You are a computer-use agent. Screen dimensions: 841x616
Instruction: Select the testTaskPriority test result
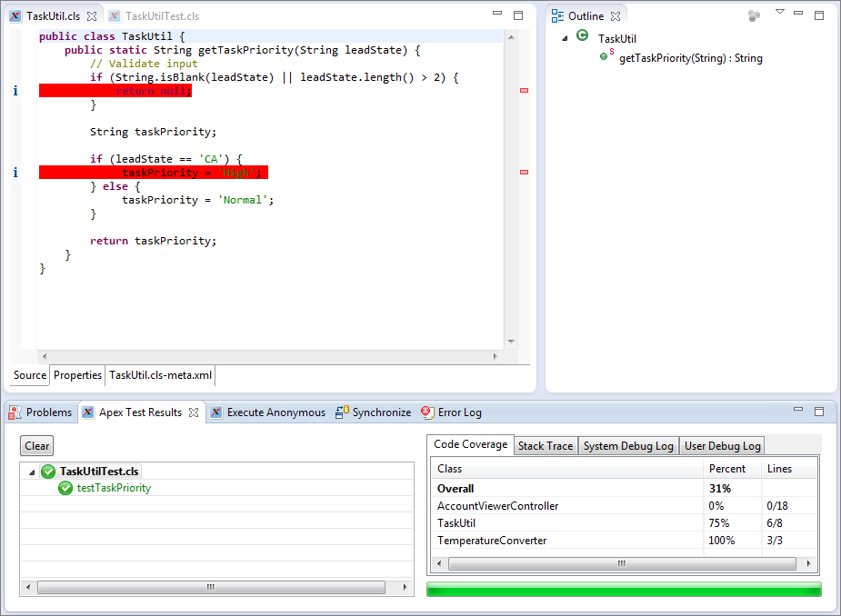pos(114,488)
